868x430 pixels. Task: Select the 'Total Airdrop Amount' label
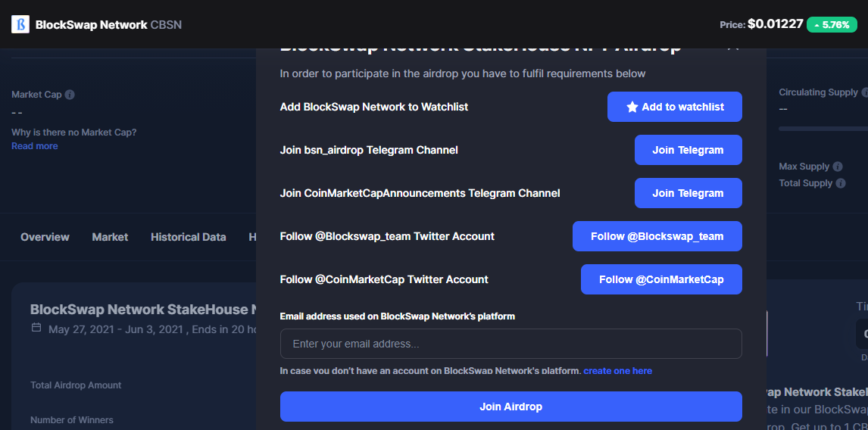[x=76, y=385]
